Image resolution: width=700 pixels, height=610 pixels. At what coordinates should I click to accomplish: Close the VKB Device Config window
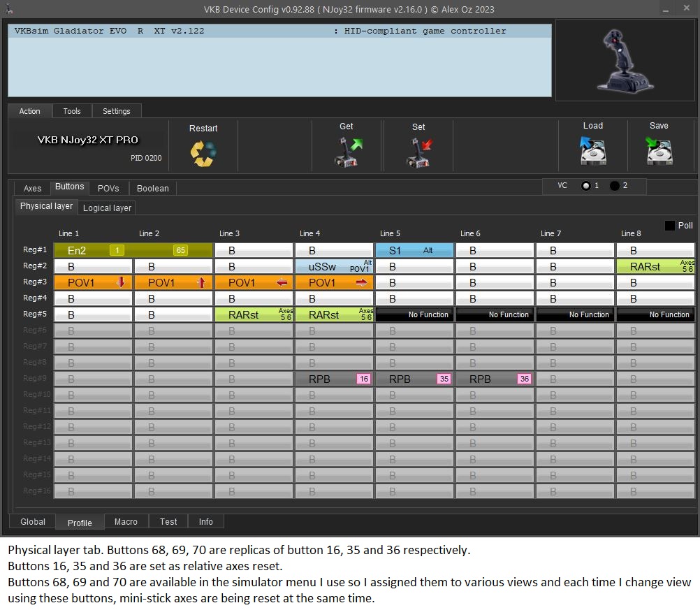coord(687,8)
